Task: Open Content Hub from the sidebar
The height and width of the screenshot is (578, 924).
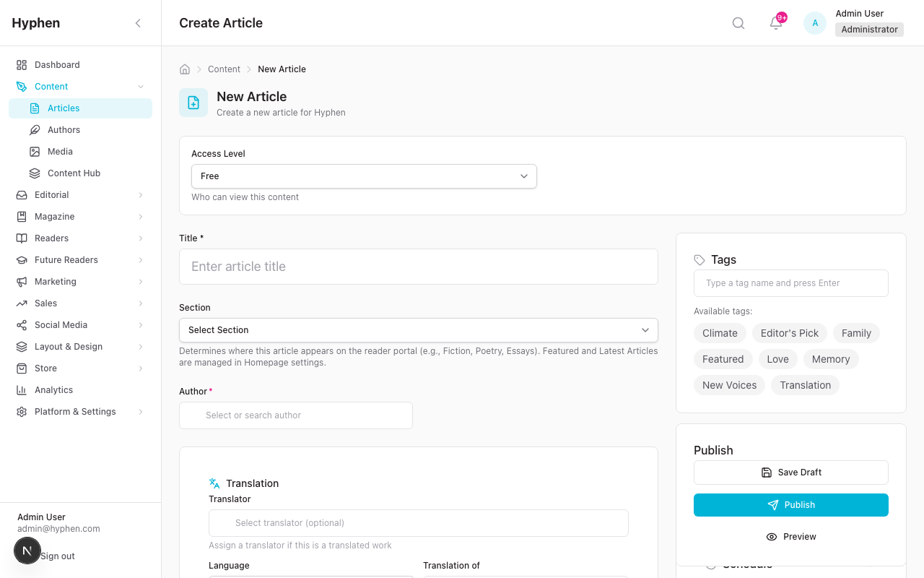Action: tap(74, 173)
